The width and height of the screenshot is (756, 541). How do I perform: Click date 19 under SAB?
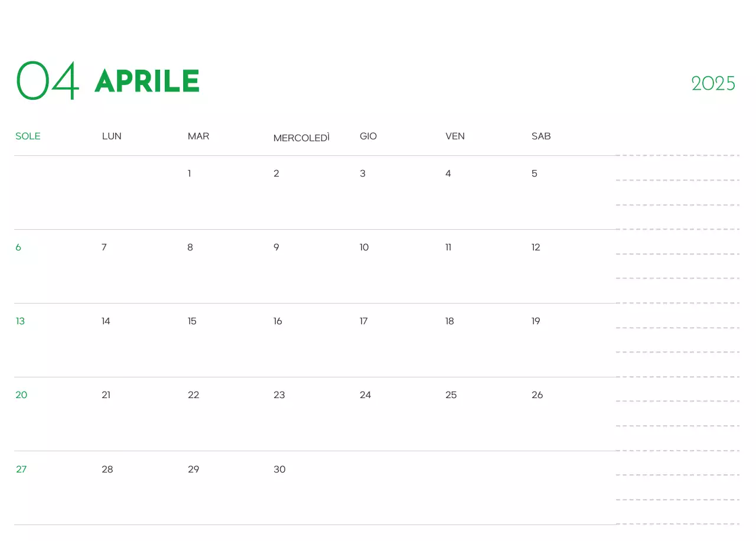536,321
